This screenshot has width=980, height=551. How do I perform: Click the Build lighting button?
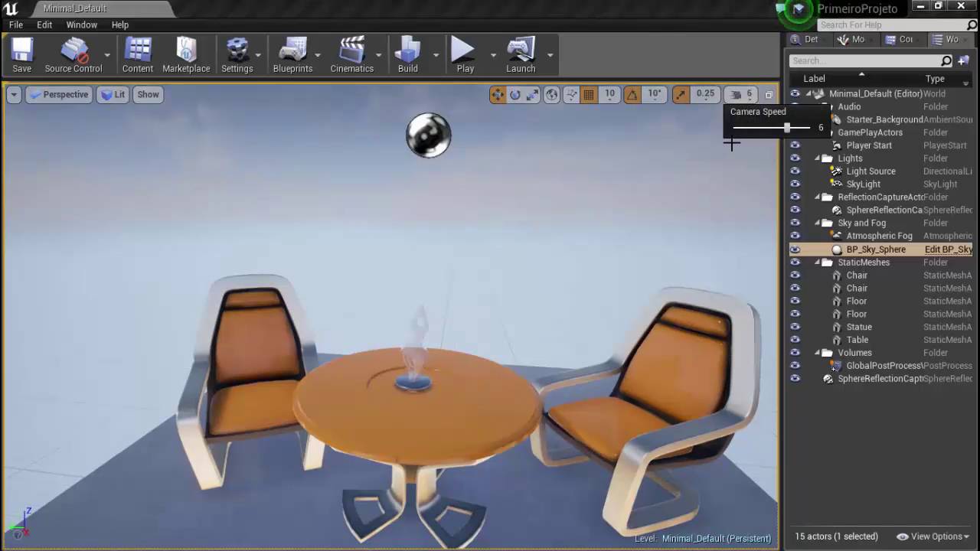click(x=408, y=54)
